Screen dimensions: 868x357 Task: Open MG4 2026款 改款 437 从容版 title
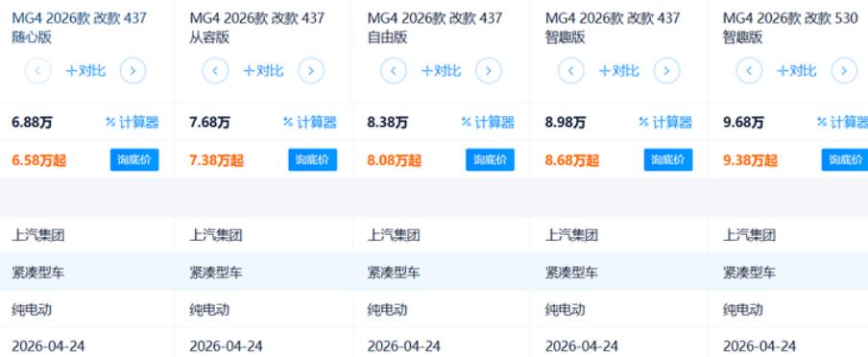click(x=257, y=28)
